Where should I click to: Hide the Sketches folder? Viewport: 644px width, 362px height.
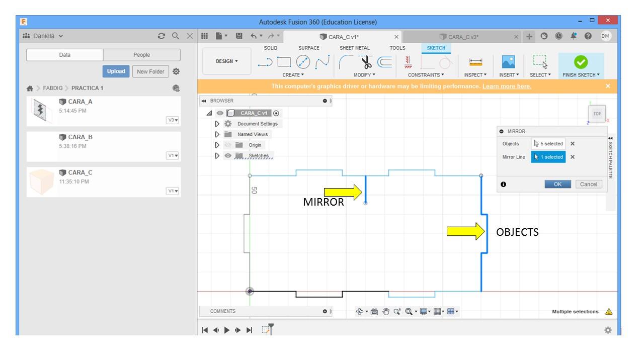228,155
